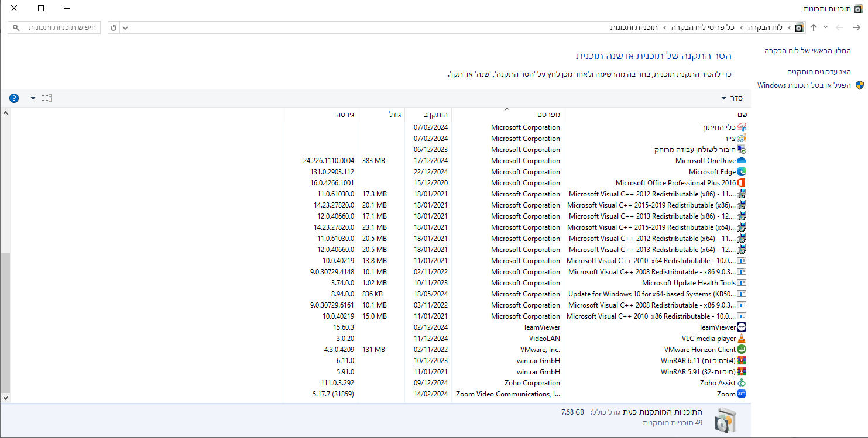The width and height of the screenshot is (868, 438).
Task: Click the Visual C++ 2012 Redistributable (x86) icon
Action: (742, 194)
